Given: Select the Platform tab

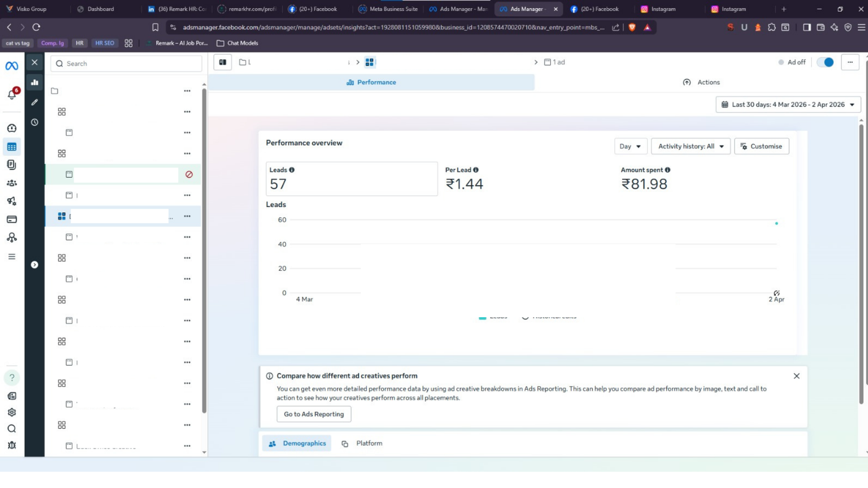Looking at the screenshot, I should click(362, 444).
